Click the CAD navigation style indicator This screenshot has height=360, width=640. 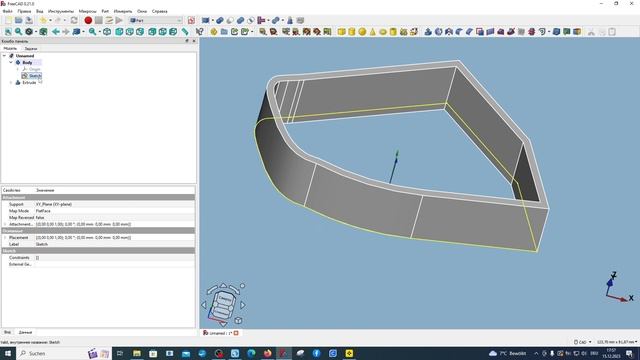(x=582, y=342)
